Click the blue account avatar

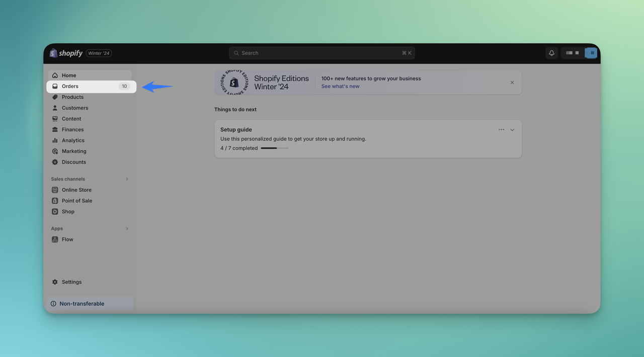pos(592,53)
